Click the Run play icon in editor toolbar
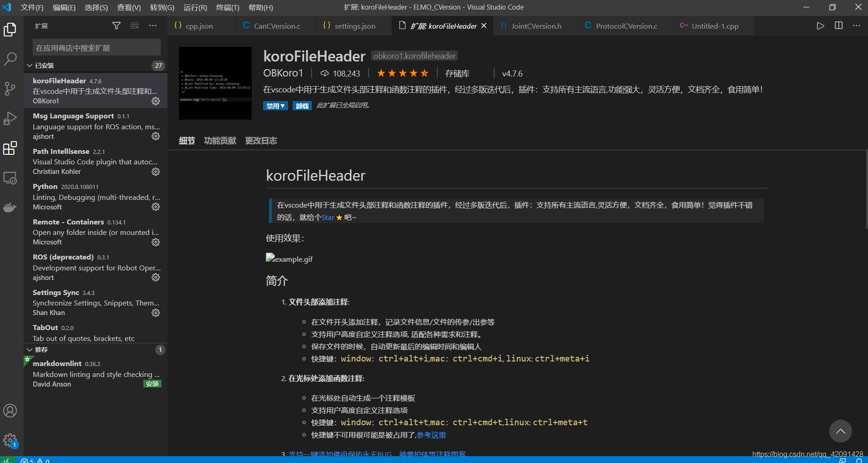 (820, 26)
